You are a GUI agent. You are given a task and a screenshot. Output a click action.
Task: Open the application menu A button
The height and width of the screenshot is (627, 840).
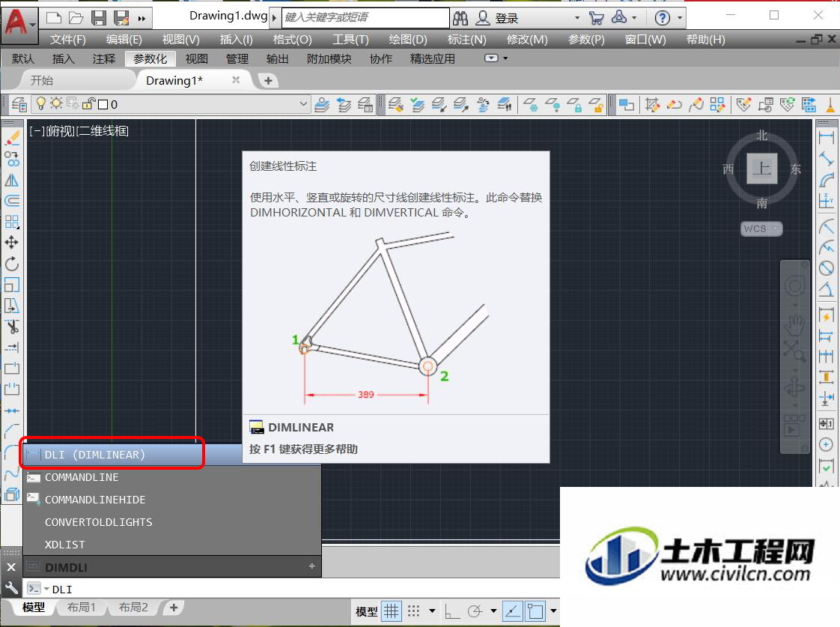coord(19,24)
